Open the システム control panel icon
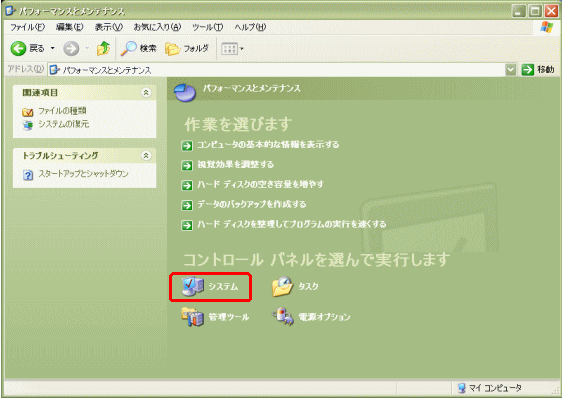 pyautogui.click(x=192, y=286)
